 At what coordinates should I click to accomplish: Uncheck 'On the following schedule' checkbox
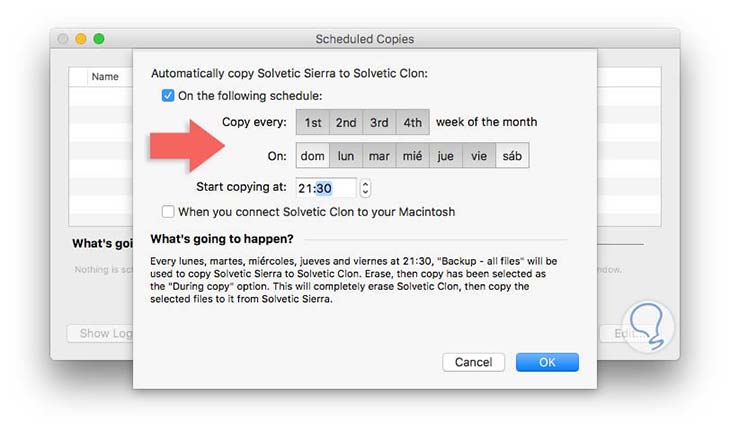click(x=168, y=96)
